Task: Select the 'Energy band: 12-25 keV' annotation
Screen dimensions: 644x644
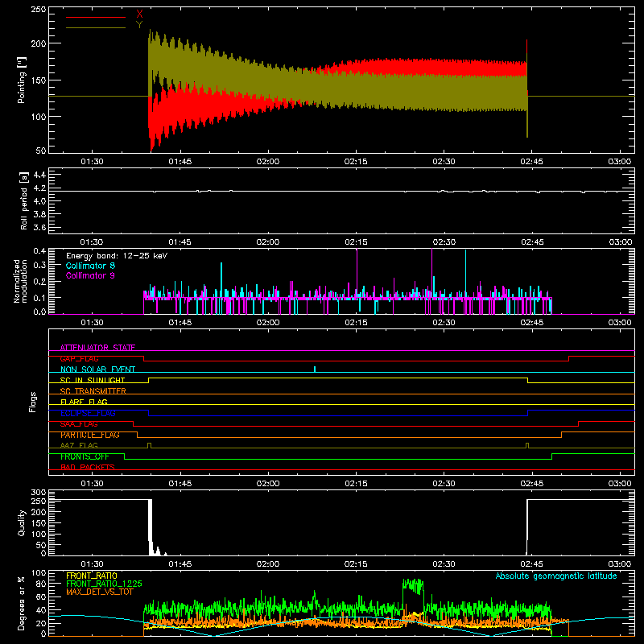Action: [117, 256]
